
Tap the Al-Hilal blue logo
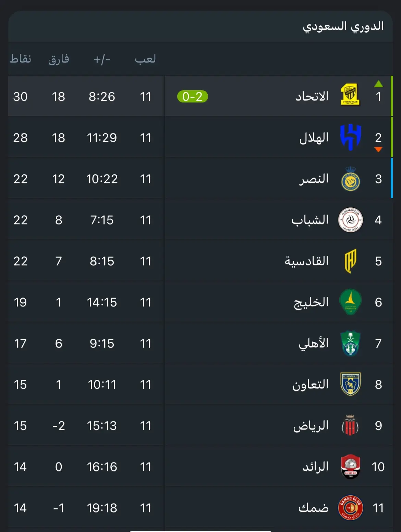(350, 137)
